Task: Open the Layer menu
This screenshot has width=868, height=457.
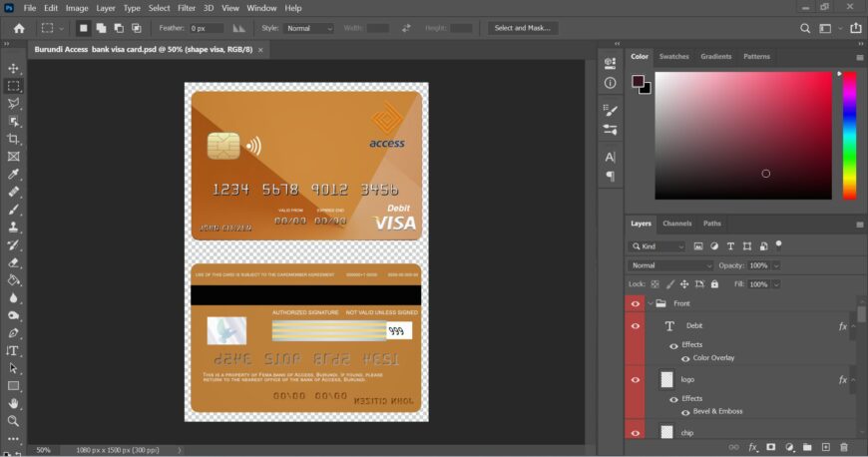Action: point(105,8)
